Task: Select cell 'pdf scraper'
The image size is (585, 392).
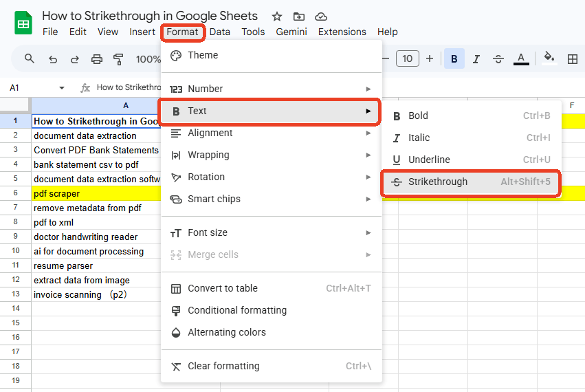Action: [96, 193]
